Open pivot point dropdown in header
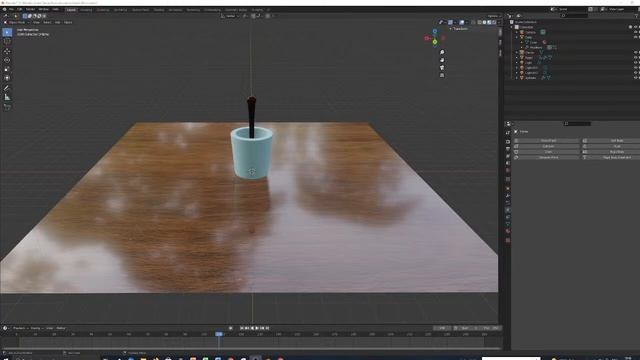Screen dimensions: 640x360 [x=245, y=16]
